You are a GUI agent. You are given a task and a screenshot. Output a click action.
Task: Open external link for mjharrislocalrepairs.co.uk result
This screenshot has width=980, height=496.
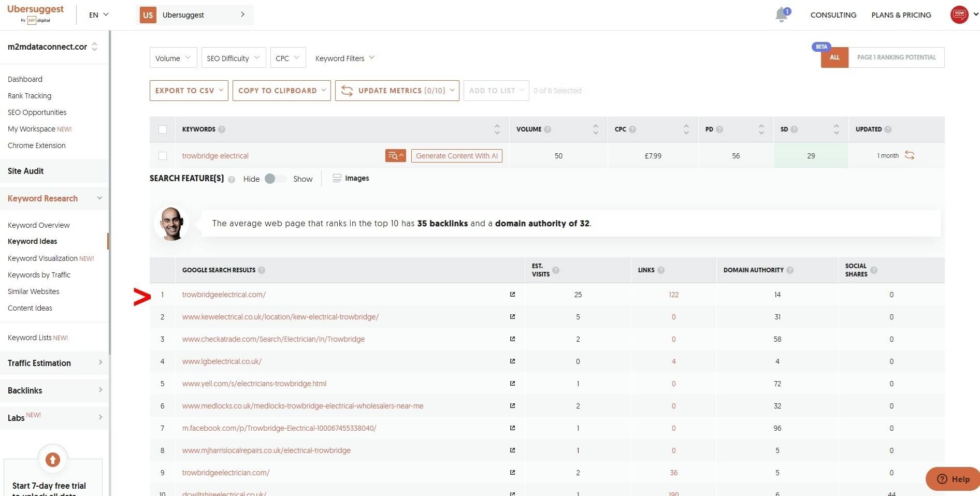[x=512, y=450]
